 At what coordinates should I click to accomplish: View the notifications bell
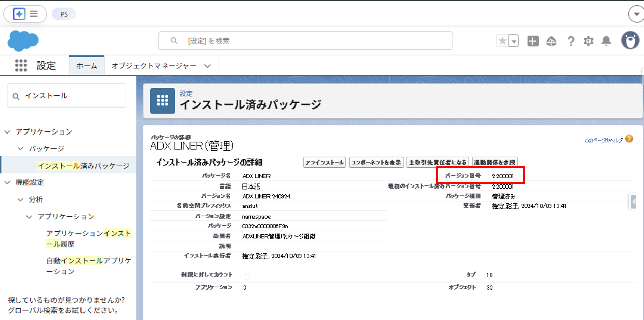click(606, 41)
